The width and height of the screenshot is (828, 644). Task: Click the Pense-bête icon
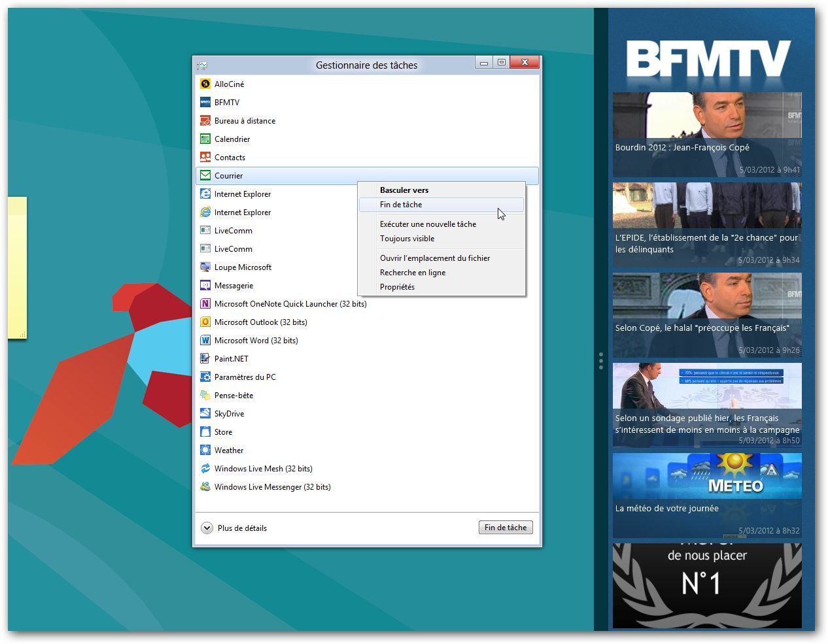pos(205,395)
